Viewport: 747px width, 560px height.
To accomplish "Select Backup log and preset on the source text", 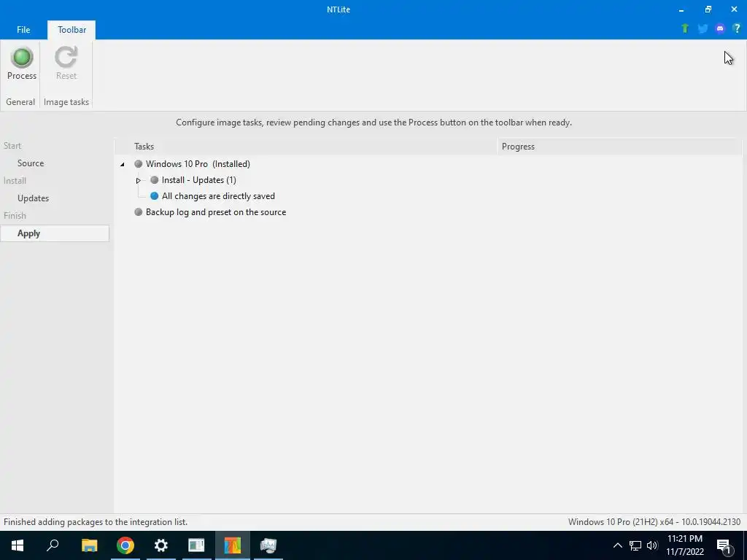I will [x=216, y=212].
